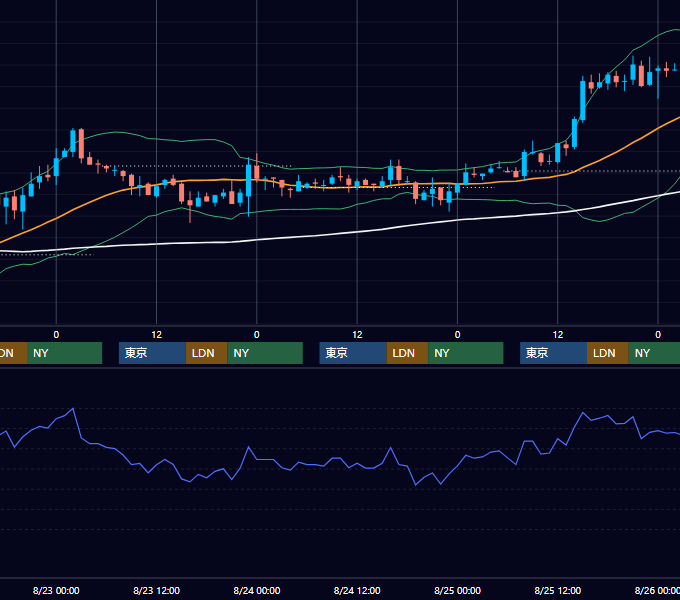Select the NY session block spanning 8/25 00:00
This screenshot has height=600, width=680.
point(466,353)
